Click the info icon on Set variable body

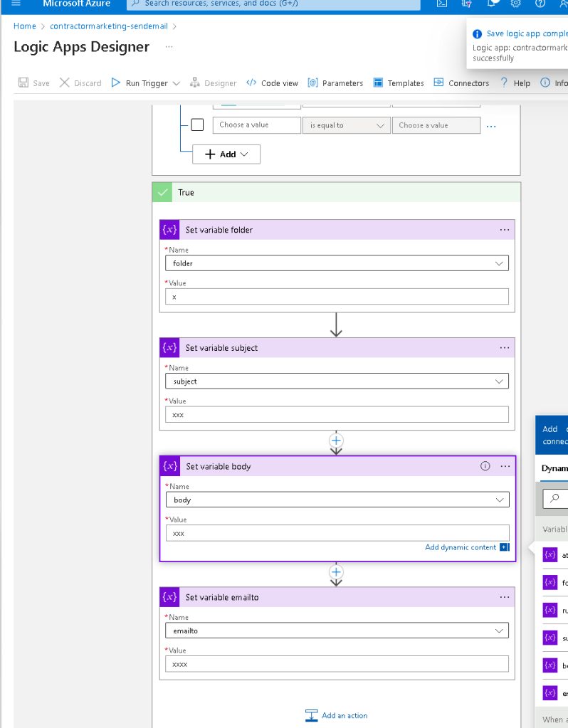pos(485,466)
